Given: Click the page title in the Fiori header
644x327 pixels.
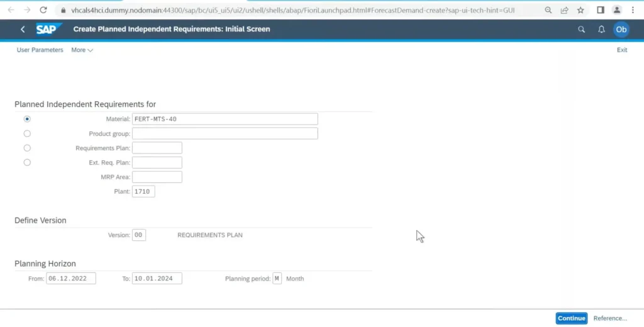Looking at the screenshot, I should click(172, 29).
